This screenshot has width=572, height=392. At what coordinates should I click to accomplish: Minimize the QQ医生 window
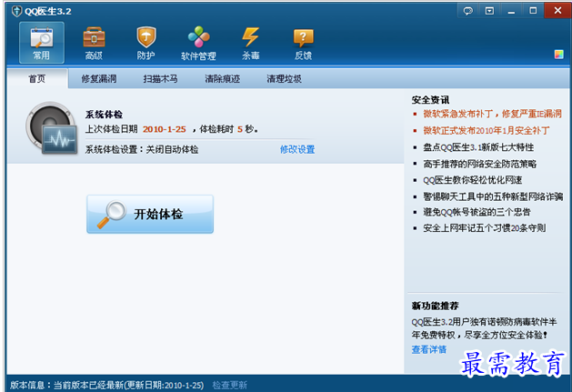pyautogui.click(x=511, y=11)
